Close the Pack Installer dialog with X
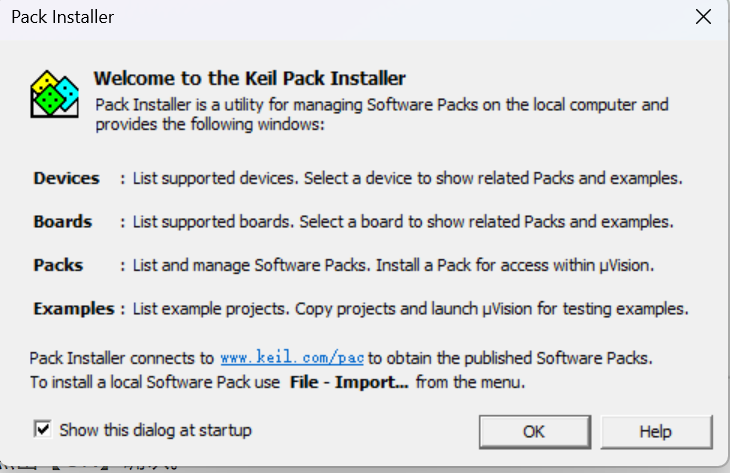The image size is (730, 473). tap(703, 17)
